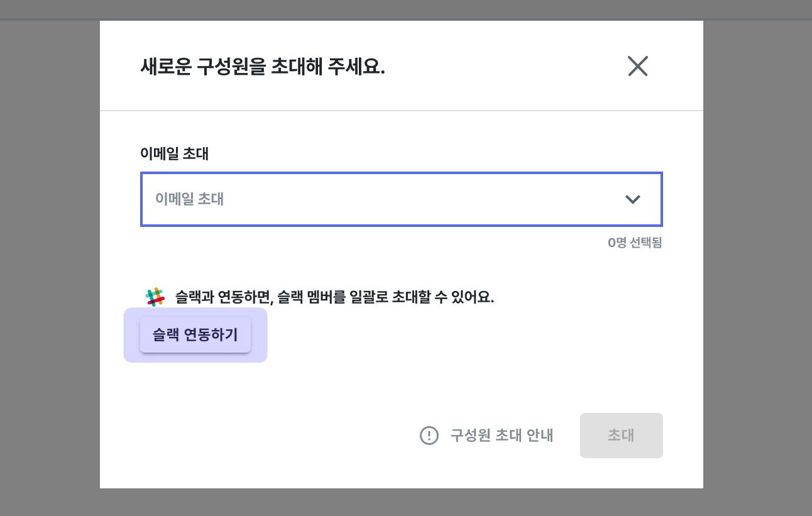Screen dimensions: 812x516
Task: Close the invite member dialog
Action: pyautogui.click(x=637, y=66)
